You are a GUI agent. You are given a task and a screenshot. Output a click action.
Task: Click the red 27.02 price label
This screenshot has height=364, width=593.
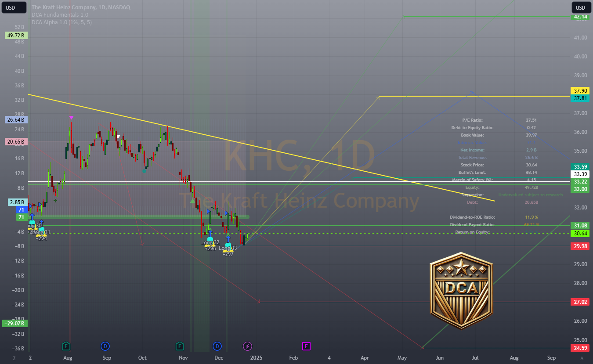coord(580,302)
